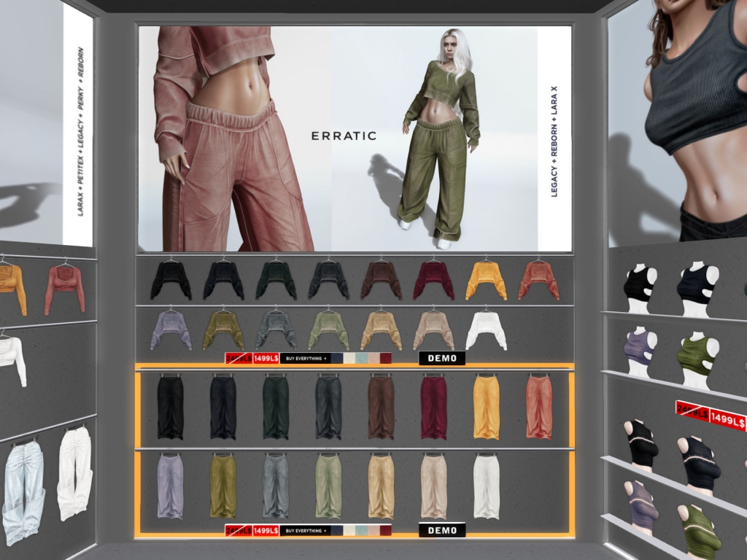Choose the lavender sweatpants on the rack
747x560 pixels.
[171, 486]
